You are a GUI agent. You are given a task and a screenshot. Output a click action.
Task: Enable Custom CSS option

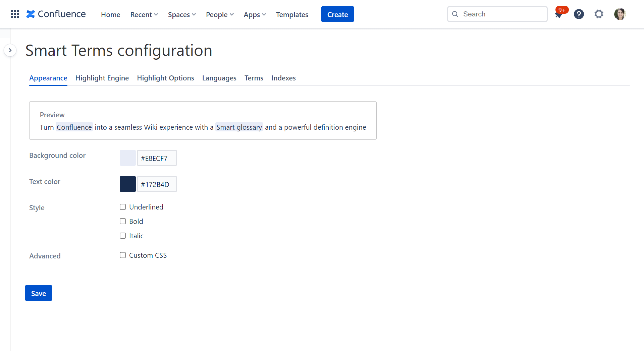point(122,255)
